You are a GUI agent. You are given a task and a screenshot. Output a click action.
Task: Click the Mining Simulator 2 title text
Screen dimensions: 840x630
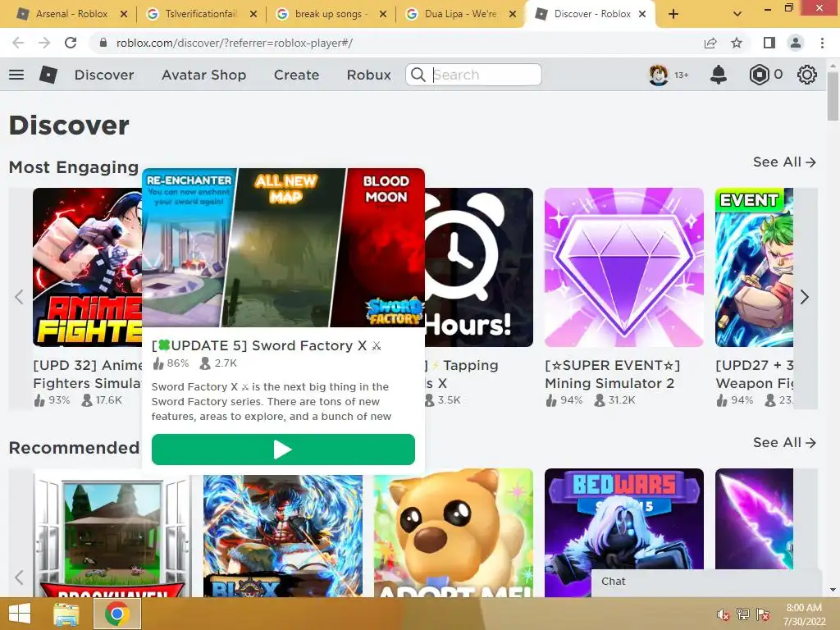click(x=612, y=374)
